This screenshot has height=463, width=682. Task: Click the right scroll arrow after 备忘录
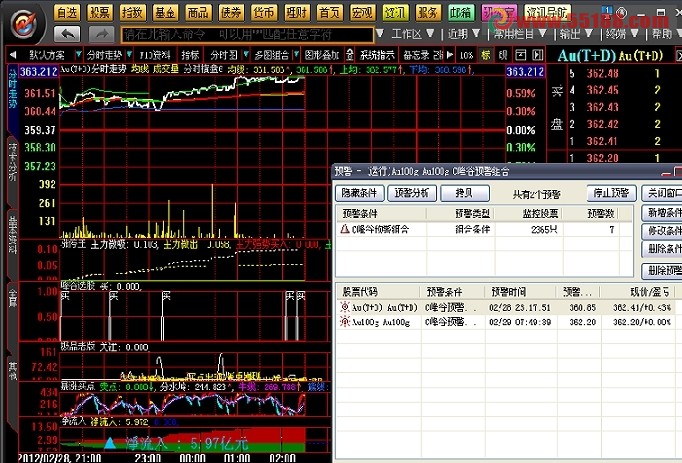point(450,55)
